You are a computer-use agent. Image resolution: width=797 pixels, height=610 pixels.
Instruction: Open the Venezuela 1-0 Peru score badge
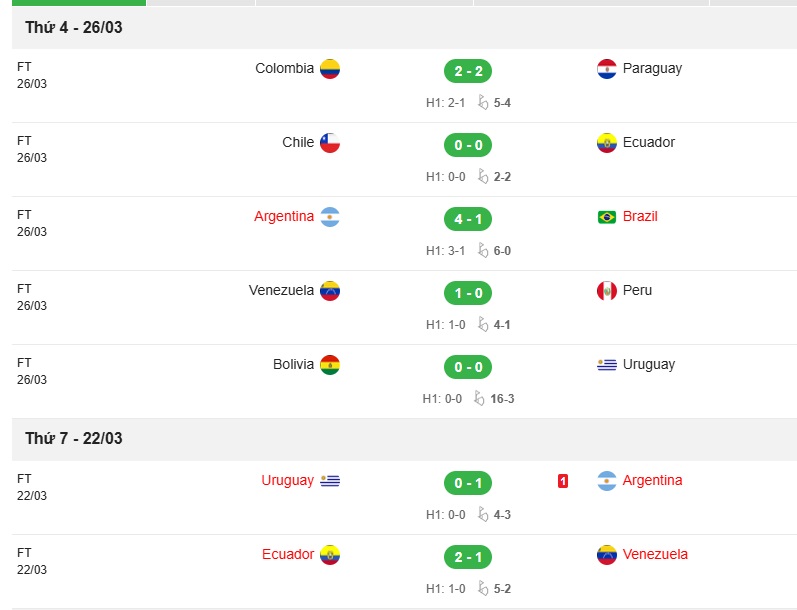tap(468, 293)
